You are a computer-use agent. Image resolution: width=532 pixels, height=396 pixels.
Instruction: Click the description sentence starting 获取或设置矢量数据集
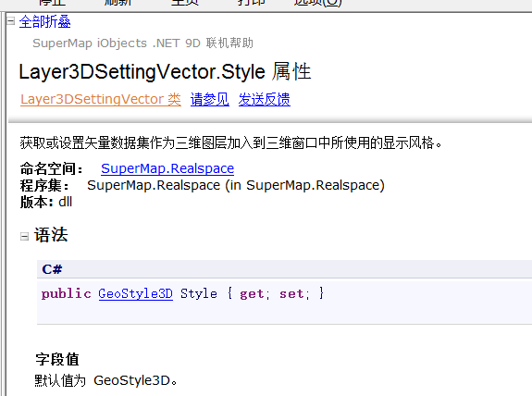(231, 142)
